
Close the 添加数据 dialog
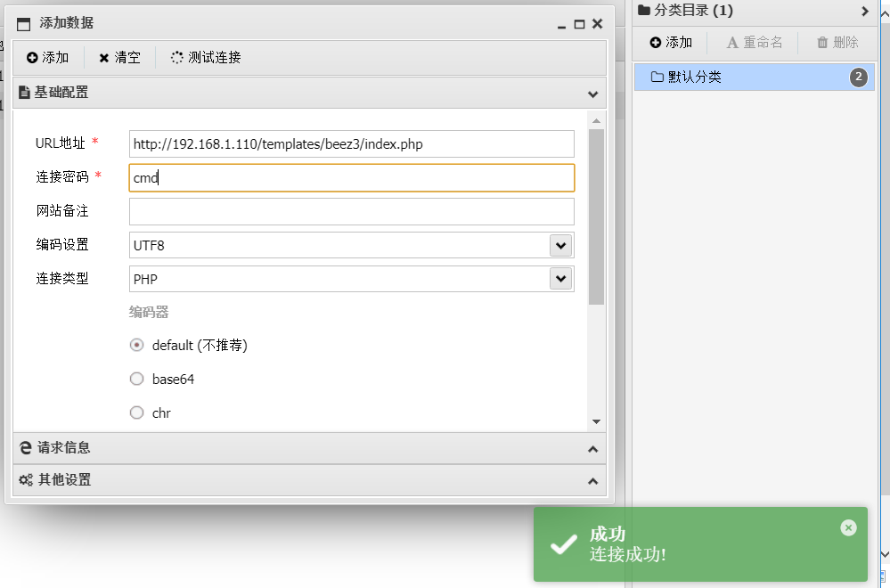[x=597, y=23]
